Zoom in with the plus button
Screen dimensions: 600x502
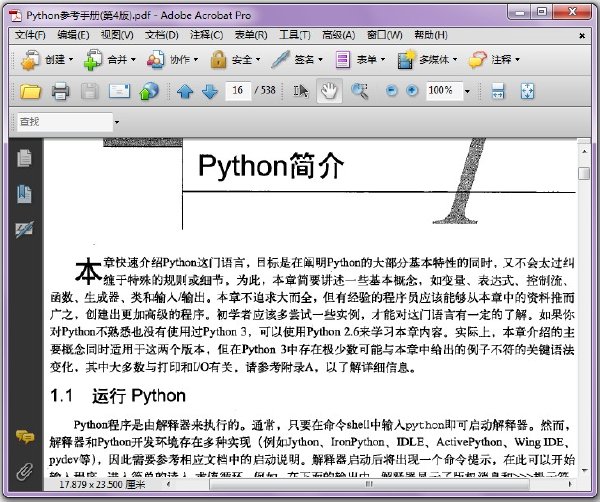[412, 91]
